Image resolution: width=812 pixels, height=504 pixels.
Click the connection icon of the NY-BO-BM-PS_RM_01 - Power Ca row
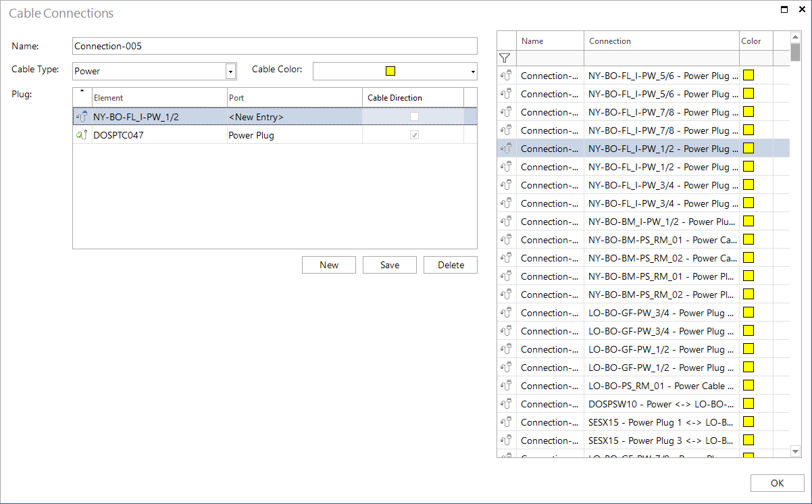(506, 240)
